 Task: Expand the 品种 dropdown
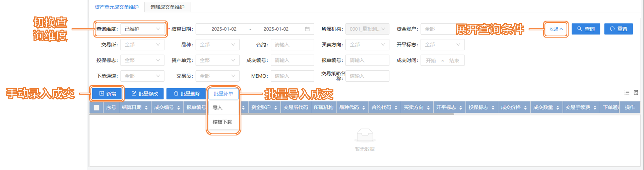[x=217, y=44]
